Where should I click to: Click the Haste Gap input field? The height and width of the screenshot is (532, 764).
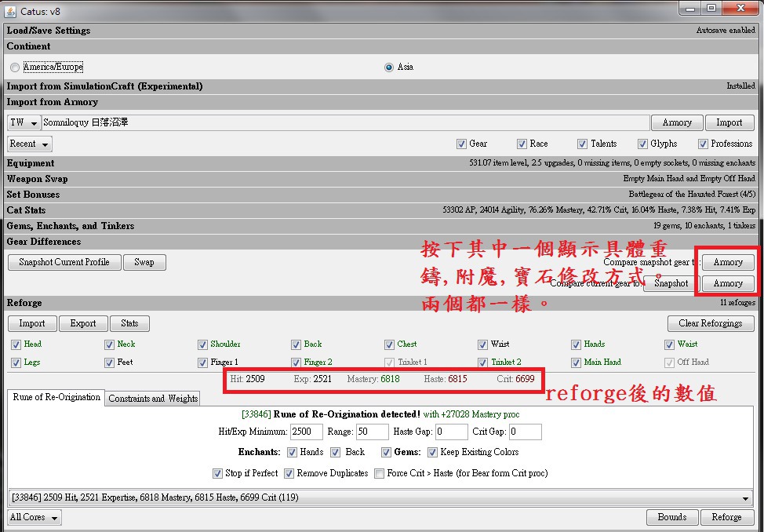[451, 432]
